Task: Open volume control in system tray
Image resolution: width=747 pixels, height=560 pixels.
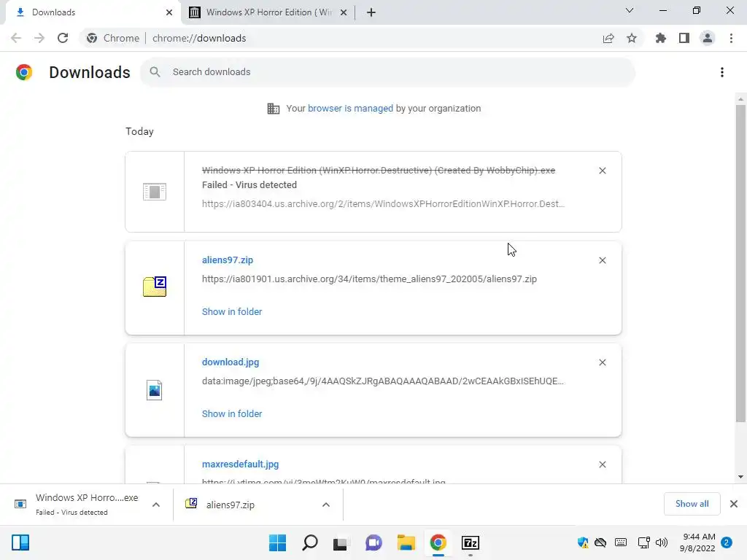Action: [661, 542]
